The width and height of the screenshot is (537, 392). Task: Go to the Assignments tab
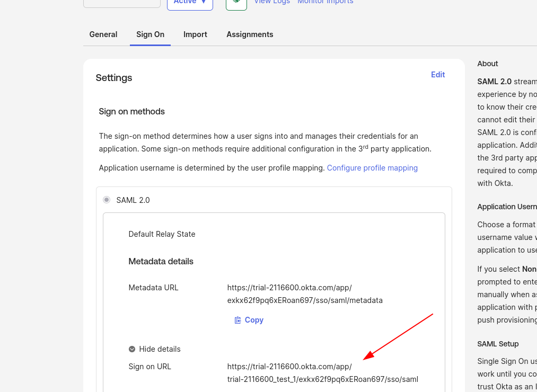point(250,34)
